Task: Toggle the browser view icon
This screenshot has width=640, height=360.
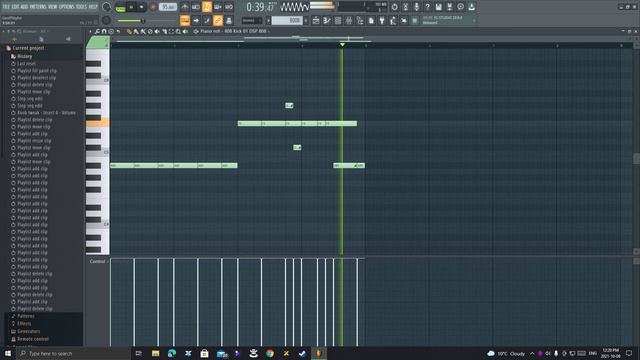Action: (360, 20)
